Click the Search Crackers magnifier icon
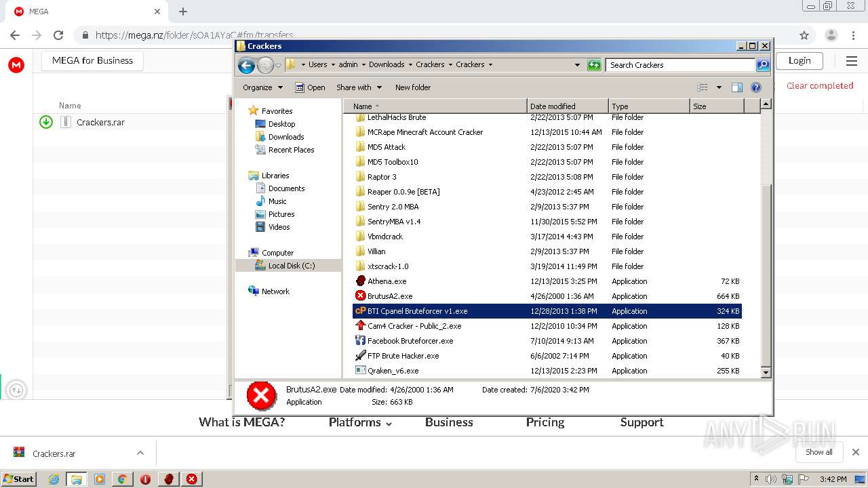The image size is (868, 488). [x=763, y=65]
